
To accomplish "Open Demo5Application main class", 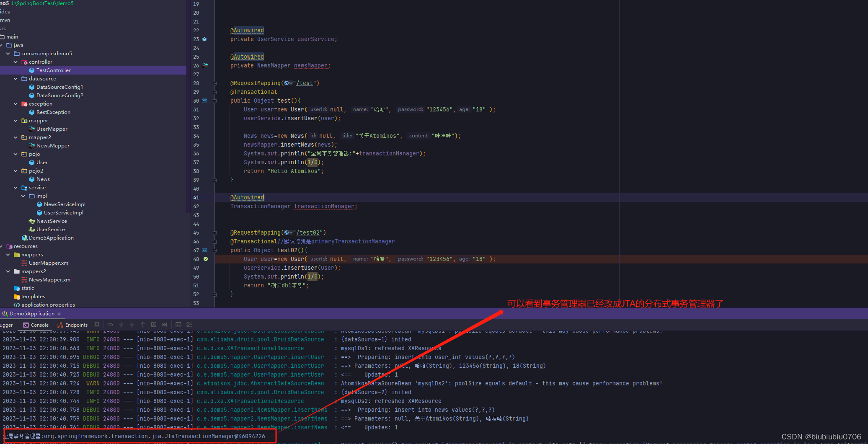I will point(51,238).
